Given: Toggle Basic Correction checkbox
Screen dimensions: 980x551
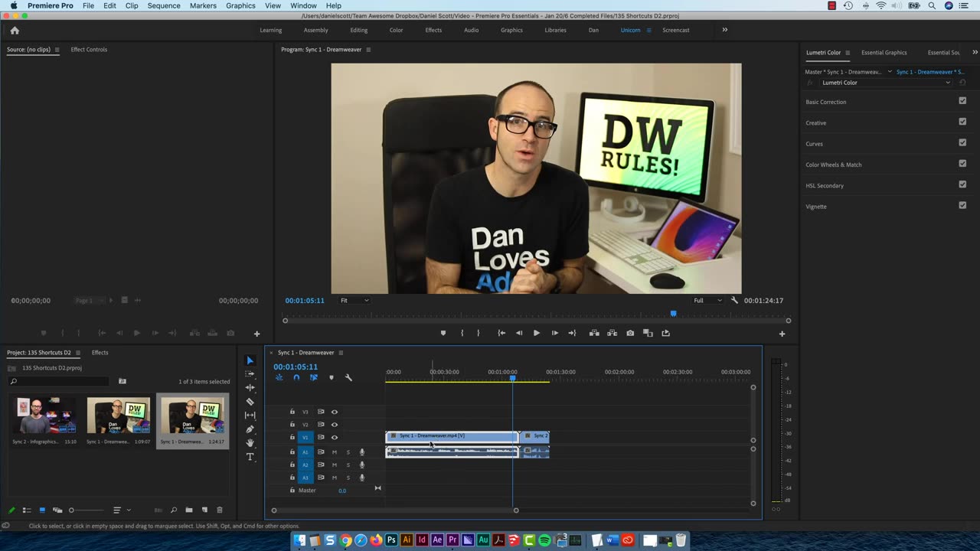Looking at the screenshot, I should 962,100.
